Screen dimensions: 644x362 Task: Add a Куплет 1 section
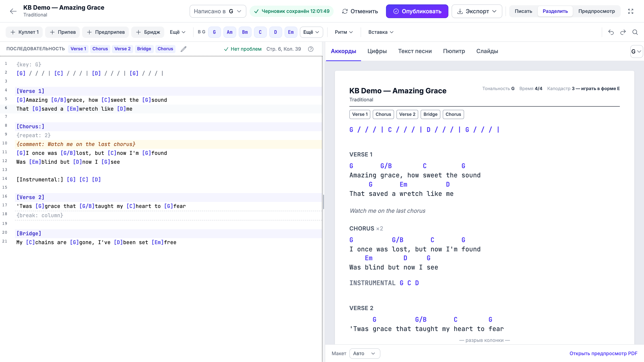24,32
